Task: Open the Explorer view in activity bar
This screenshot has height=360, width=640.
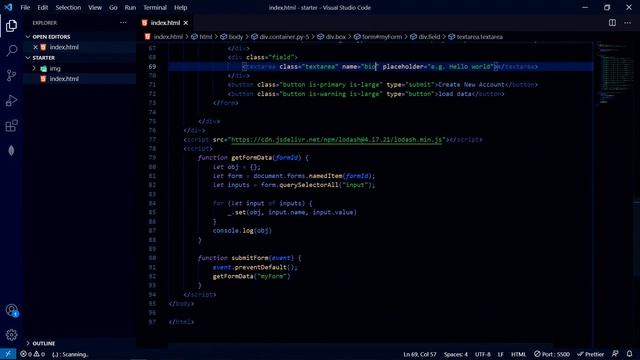Action: point(11,26)
